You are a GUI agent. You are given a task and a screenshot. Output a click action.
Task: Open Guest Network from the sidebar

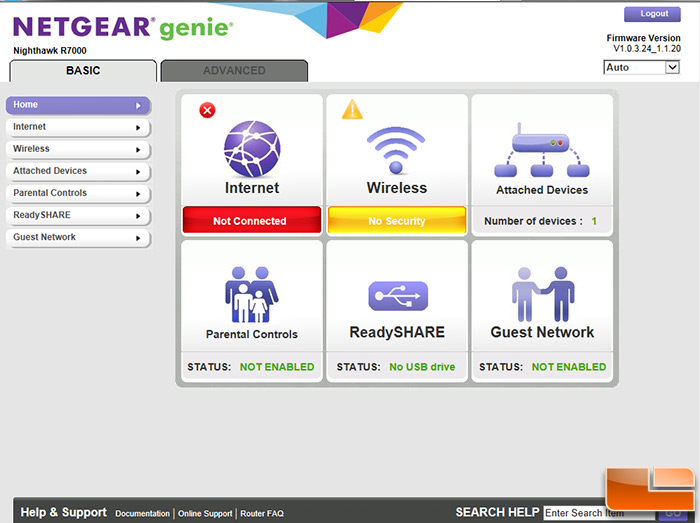78,238
